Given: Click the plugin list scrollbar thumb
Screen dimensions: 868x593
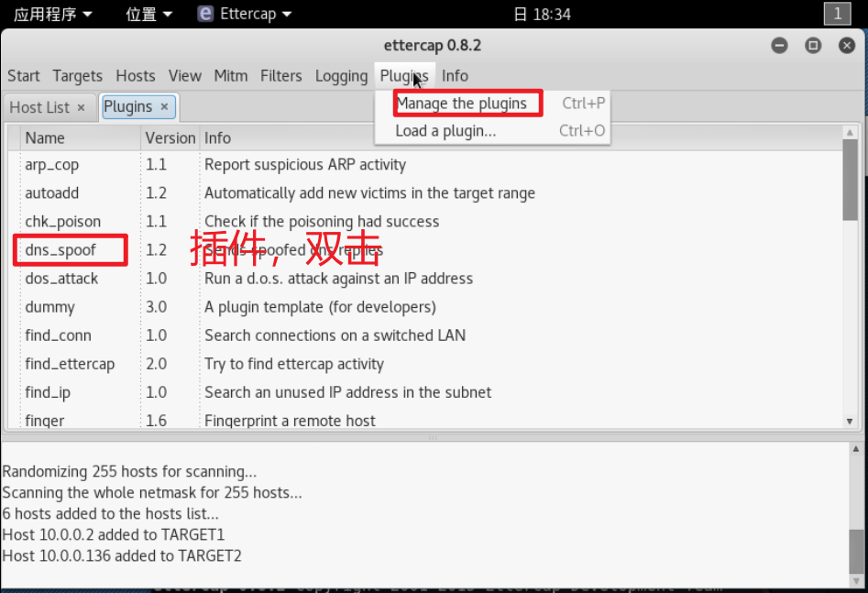Looking at the screenshot, I should [850, 180].
